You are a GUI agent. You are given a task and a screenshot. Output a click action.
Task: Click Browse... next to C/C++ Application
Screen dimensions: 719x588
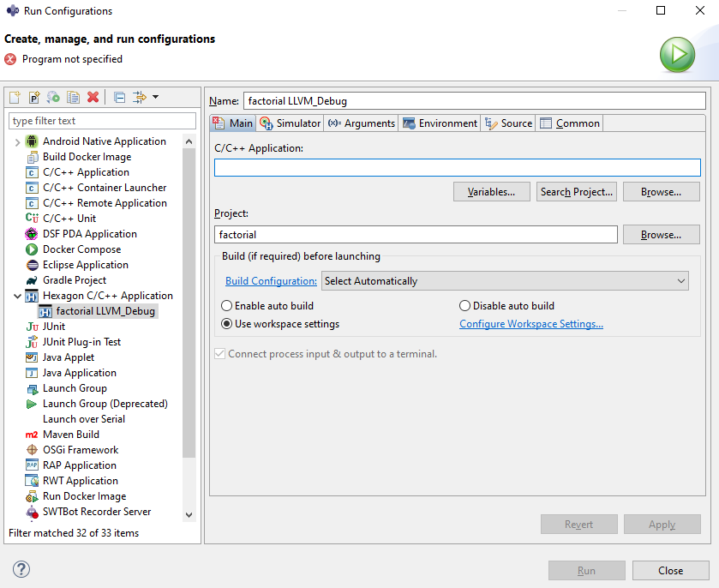[x=662, y=192]
